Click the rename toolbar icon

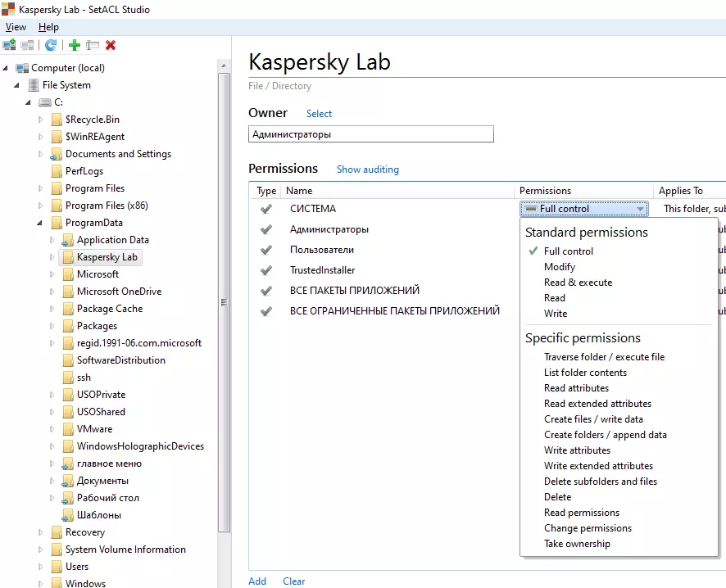(x=93, y=46)
